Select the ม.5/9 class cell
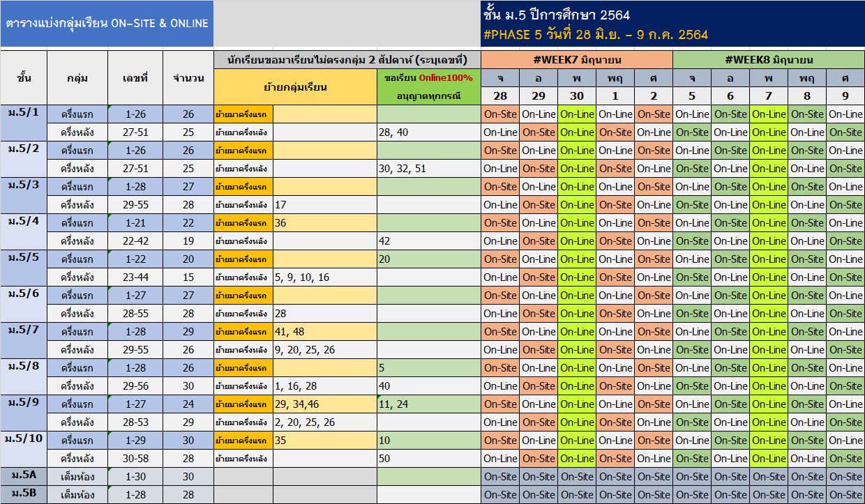This screenshot has height=504, width=865. pyautogui.click(x=24, y=413)
